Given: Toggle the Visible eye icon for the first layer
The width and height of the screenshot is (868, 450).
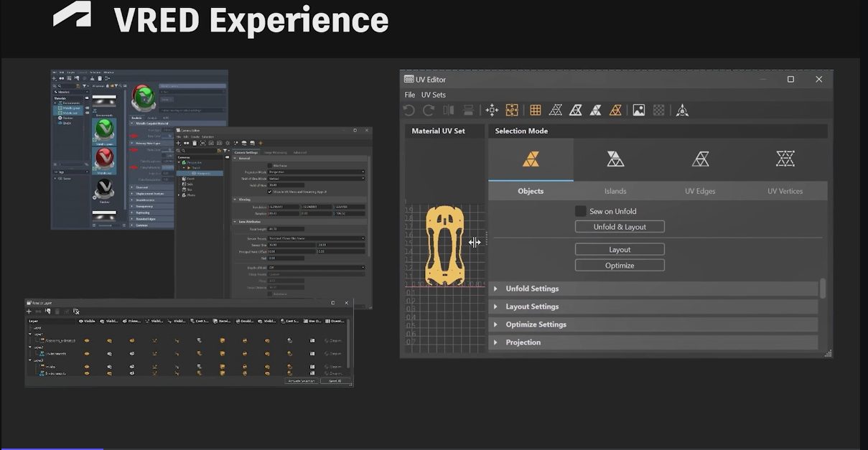Looking at the screenshot, I should pyautogui.click(x=87, y=341).
